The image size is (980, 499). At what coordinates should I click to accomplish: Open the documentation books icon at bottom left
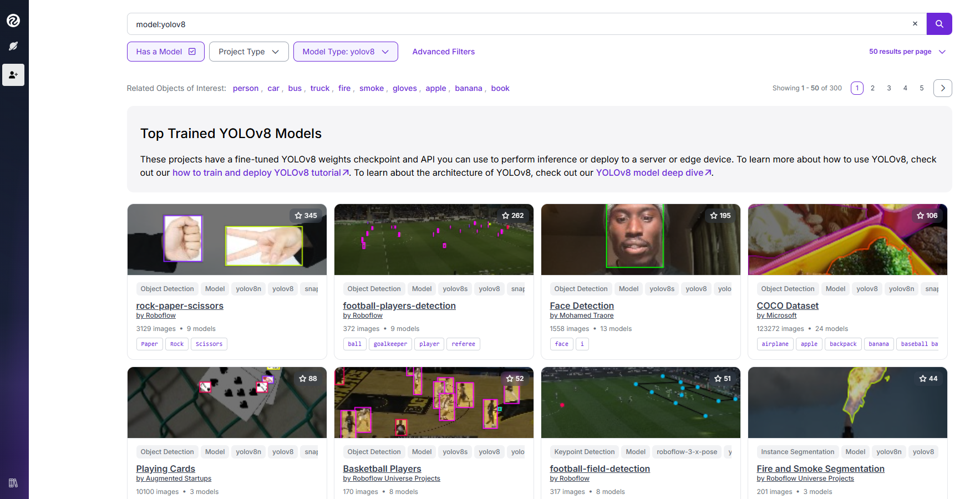[13, 483]
